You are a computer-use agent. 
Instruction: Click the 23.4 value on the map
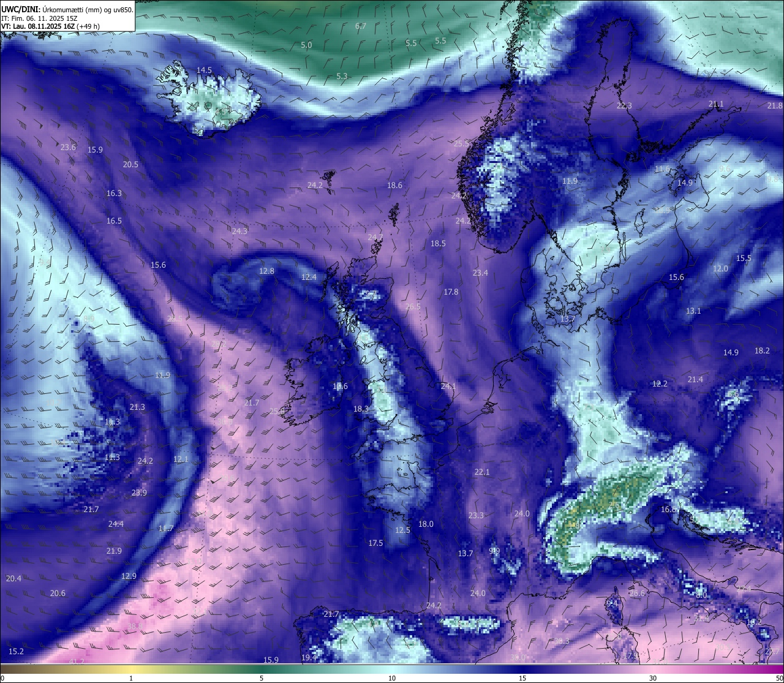[480, 273]
